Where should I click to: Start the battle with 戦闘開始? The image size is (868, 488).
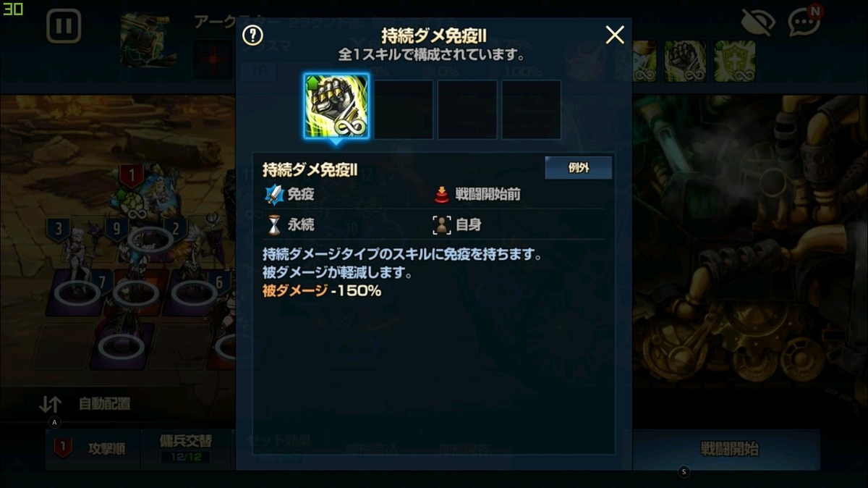tap(728, 450)
